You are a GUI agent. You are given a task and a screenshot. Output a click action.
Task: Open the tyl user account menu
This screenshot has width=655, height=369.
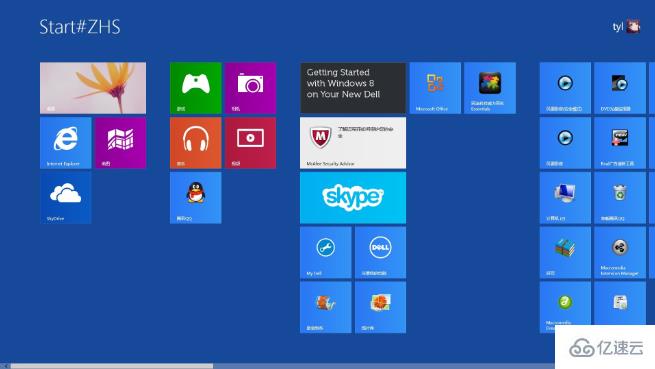click(x=626, y=26)
